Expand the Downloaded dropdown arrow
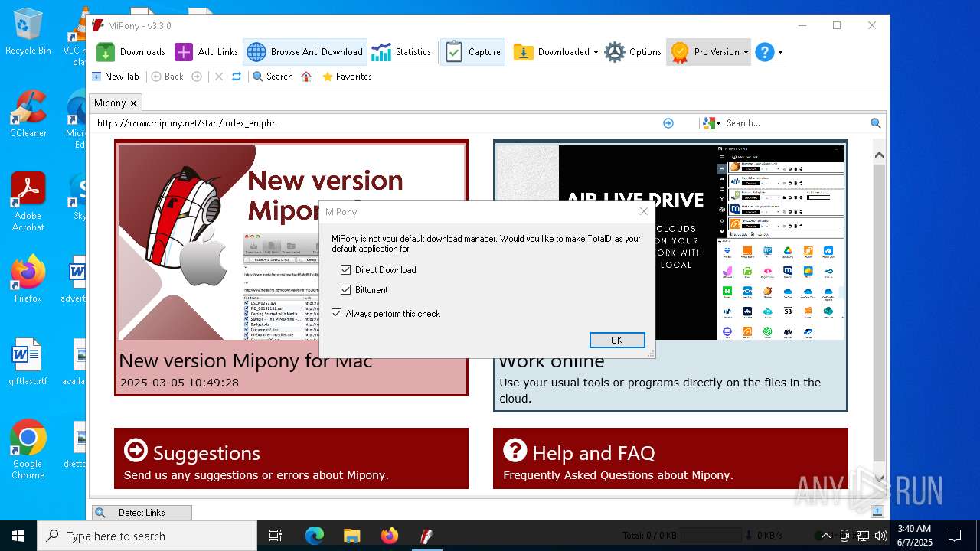 click(x=596, y=52)
